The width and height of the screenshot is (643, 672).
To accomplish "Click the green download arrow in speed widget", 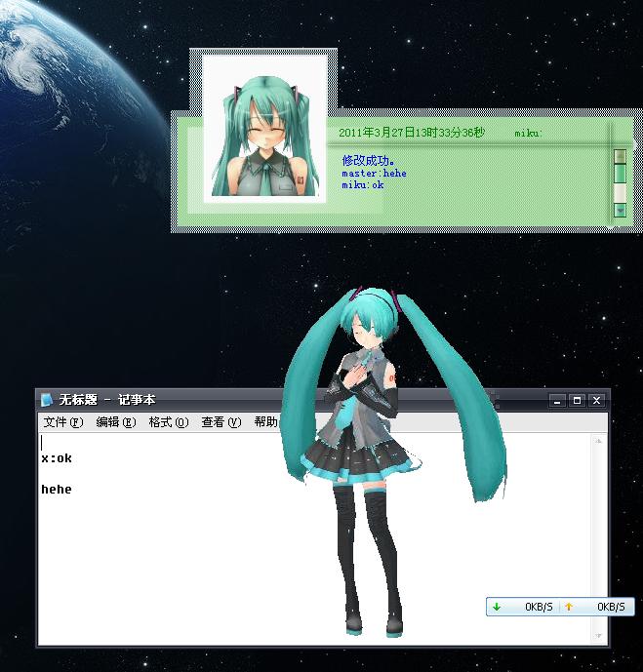I will 497,607.
